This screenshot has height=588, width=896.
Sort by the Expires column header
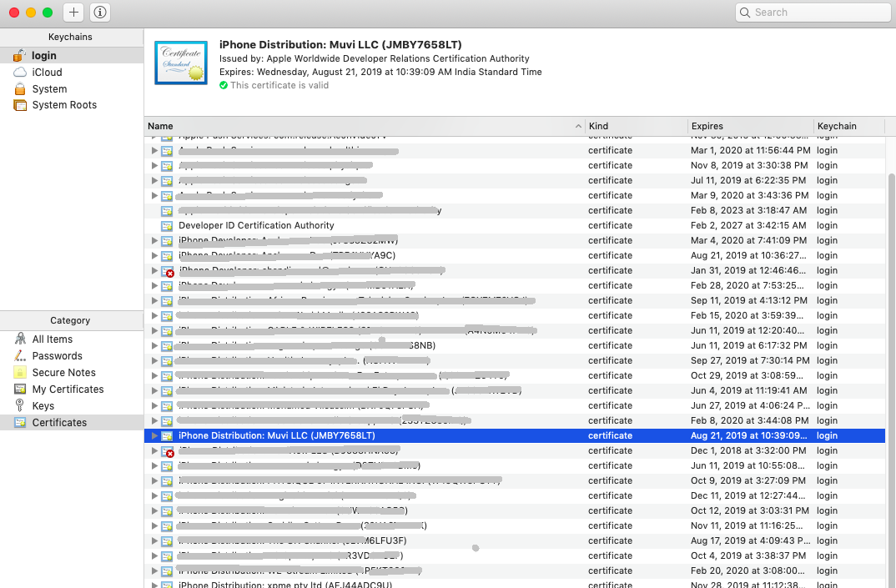coord(750,126)
